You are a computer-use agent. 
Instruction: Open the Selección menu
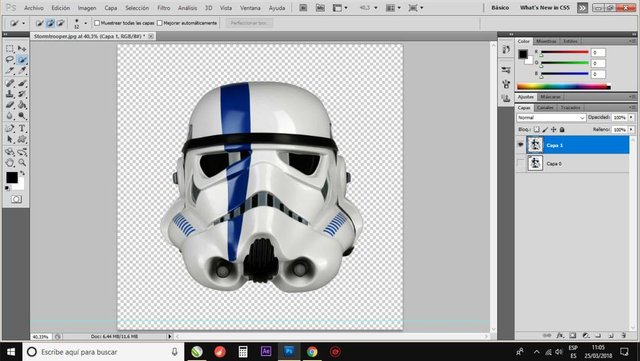click(x=137, y=8)
